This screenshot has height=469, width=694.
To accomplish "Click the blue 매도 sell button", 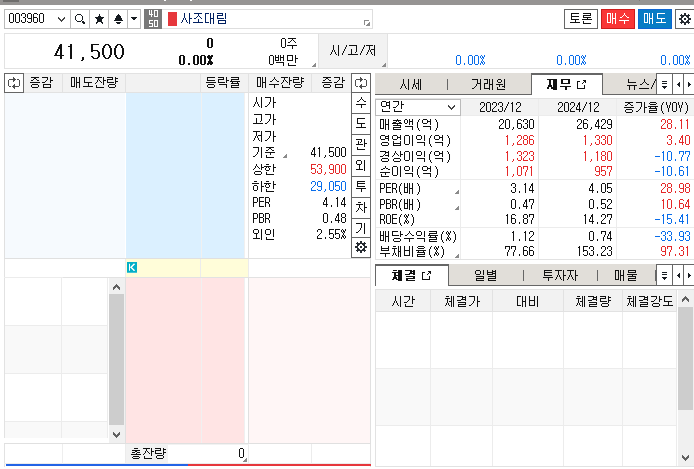I will pyautogui.click(x=655, y=19).
